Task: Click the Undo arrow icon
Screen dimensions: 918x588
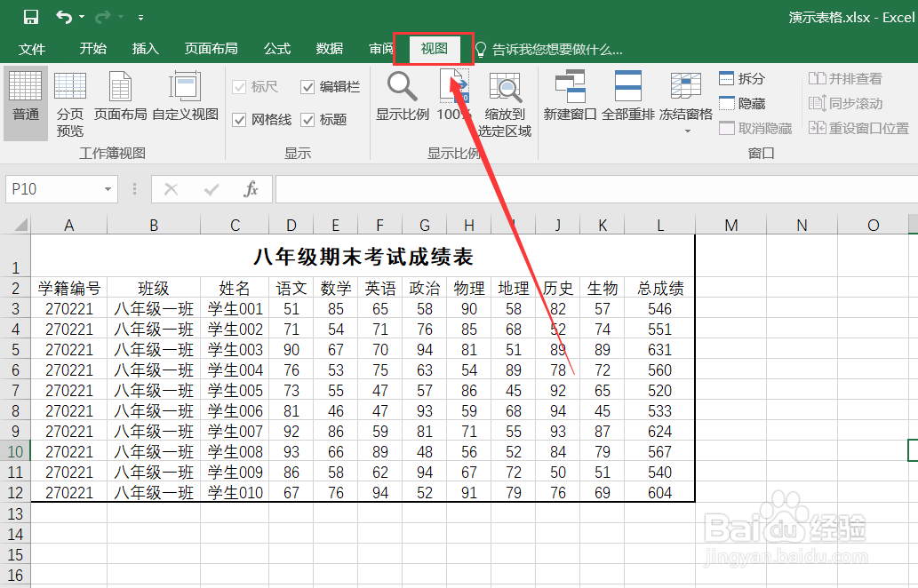Action: [x=64, y=17]
